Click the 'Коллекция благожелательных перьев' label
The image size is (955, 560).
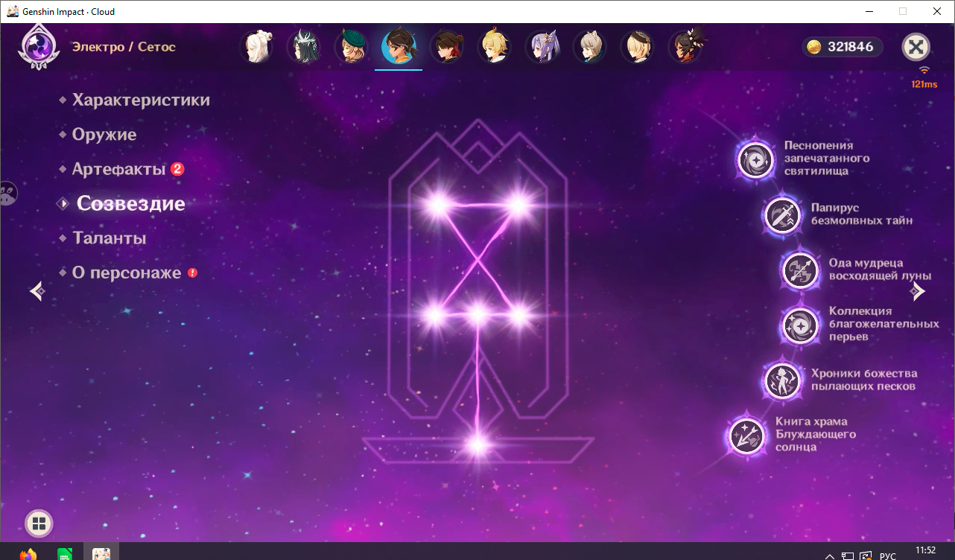pyautogui.click(x=883, y=324)
